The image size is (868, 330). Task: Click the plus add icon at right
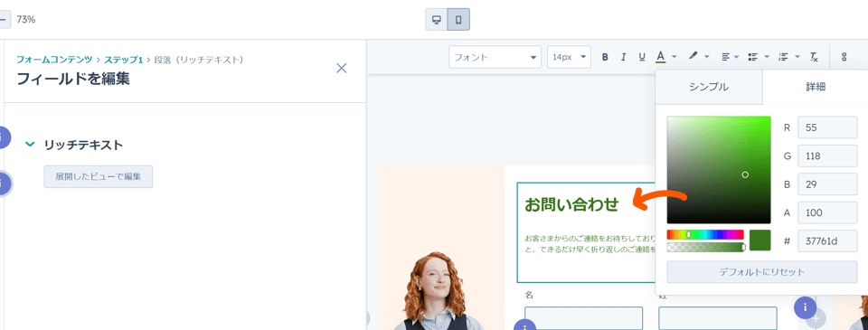816,319
